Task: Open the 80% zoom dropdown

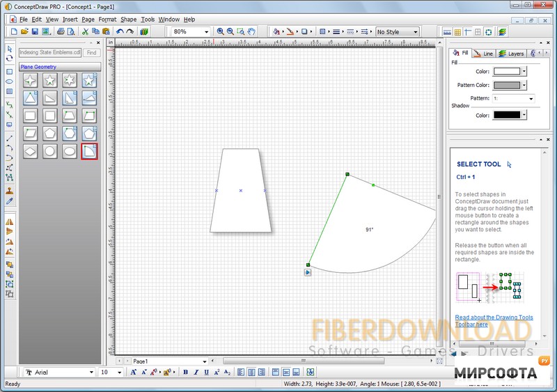Action: pos(206,31)
